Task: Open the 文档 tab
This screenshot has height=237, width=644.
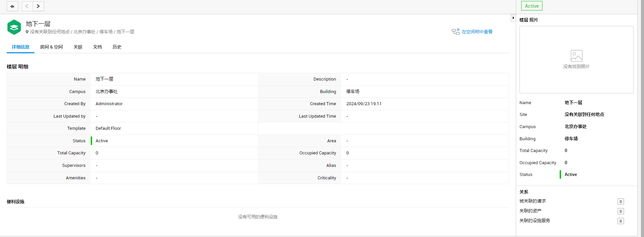Action: click(x=97, y=47)
